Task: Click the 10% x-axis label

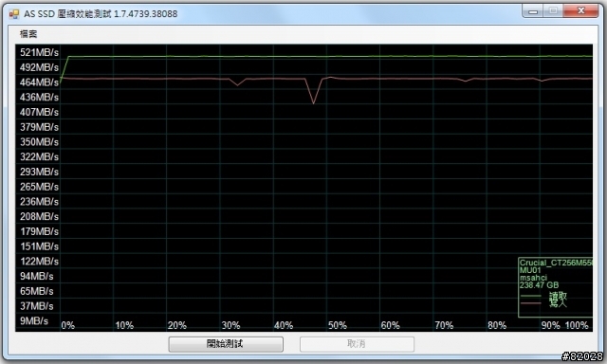Action: pyautogui.click(x=124, y=325)
